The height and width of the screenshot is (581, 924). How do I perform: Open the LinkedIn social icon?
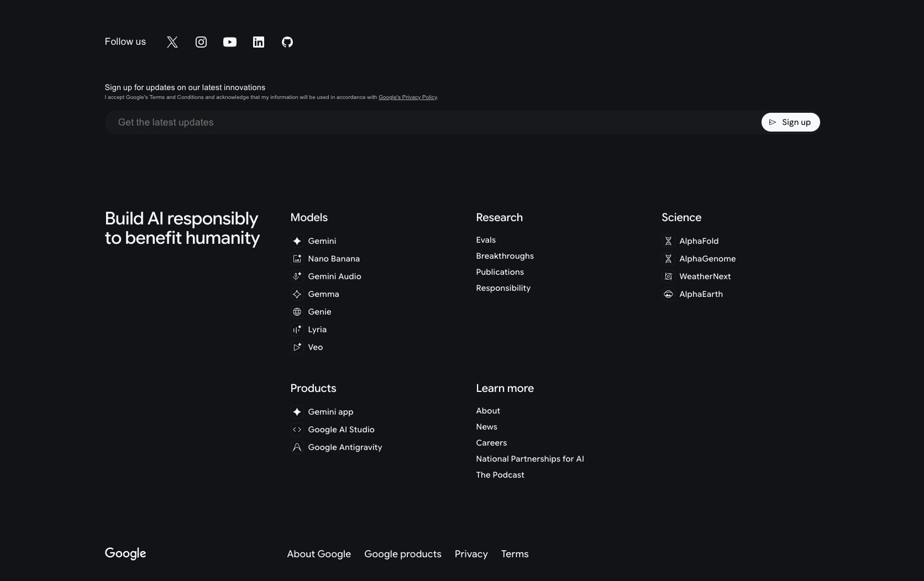pyautogui.click(x=259, y=42)
